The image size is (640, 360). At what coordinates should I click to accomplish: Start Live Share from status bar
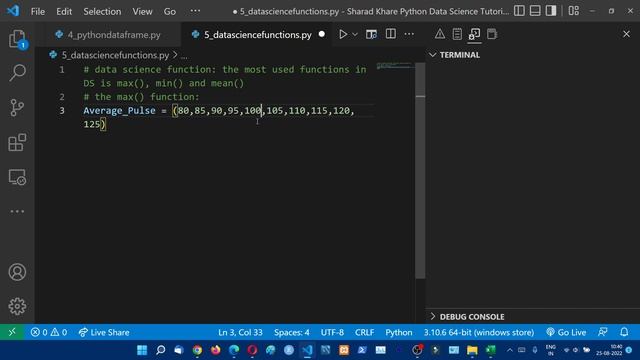click(104, 332)
